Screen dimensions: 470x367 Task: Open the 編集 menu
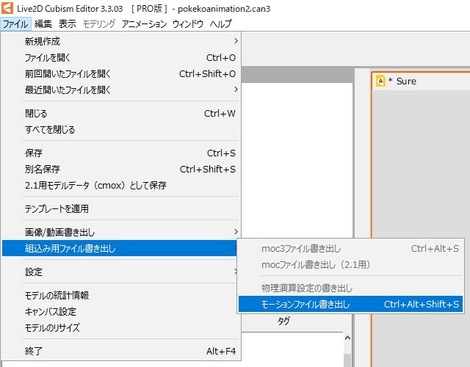click(43, 24)
